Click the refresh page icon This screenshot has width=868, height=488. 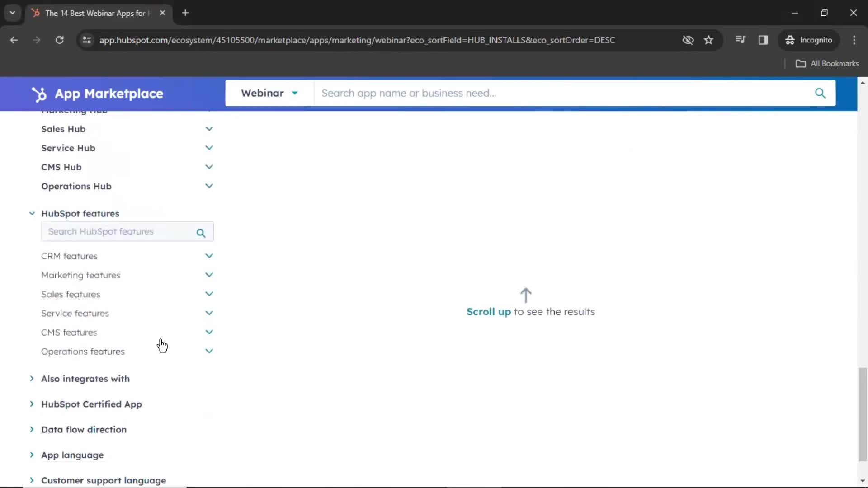[x=60, y=40]
